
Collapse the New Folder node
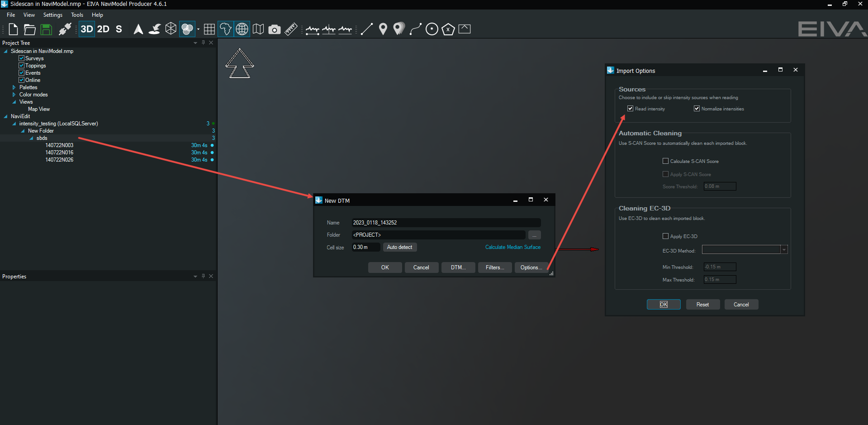point(23,131)
